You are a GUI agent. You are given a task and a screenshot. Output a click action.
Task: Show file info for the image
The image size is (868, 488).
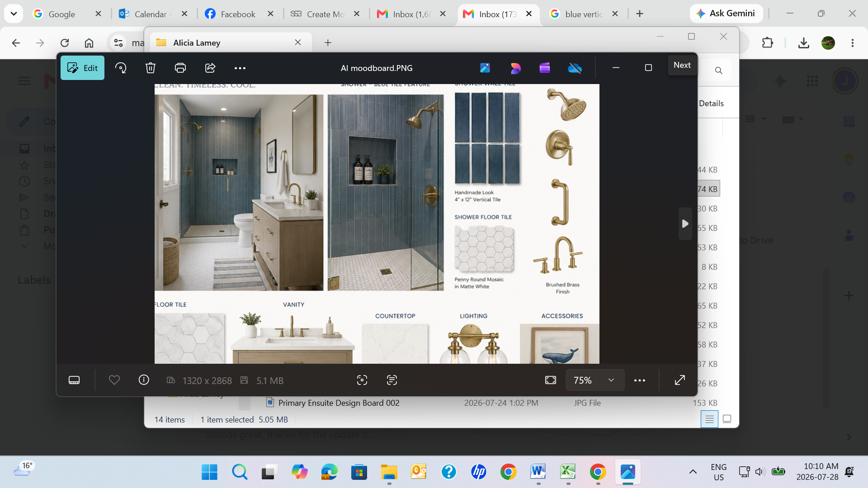[144, 380]
